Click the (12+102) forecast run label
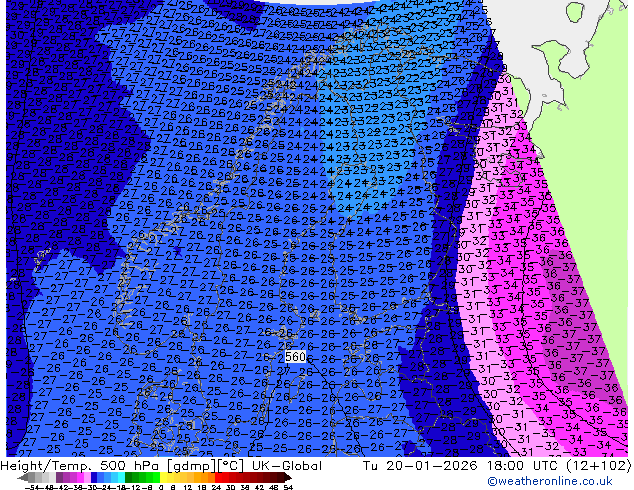 point(599,466)
